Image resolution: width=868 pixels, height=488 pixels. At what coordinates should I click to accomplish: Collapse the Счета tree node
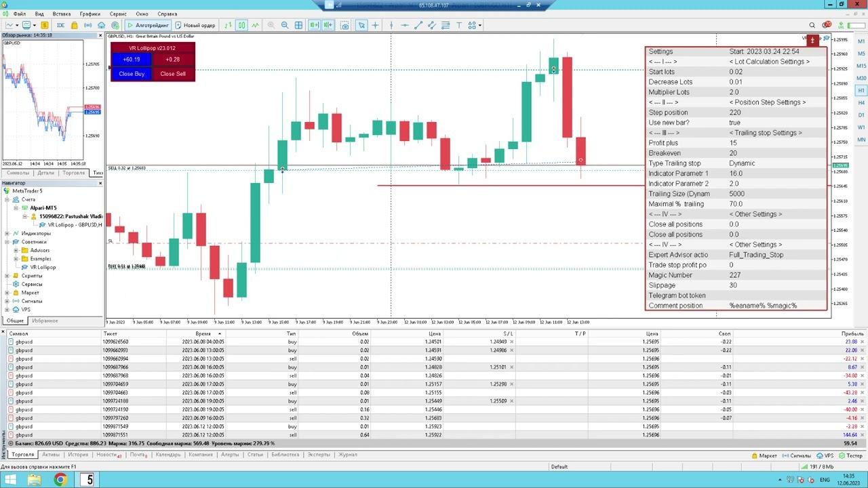pyautogui.click(x=7, y=199)
